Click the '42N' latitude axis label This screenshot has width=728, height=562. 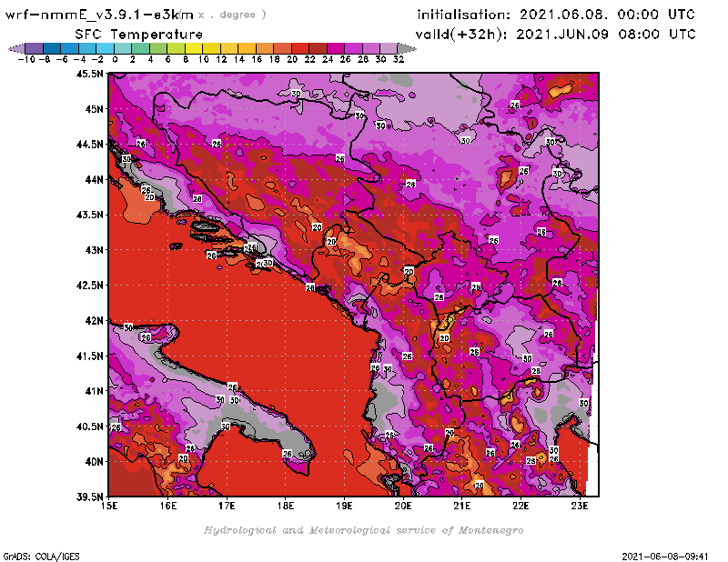pyautogui.click(x=95, y=321)
